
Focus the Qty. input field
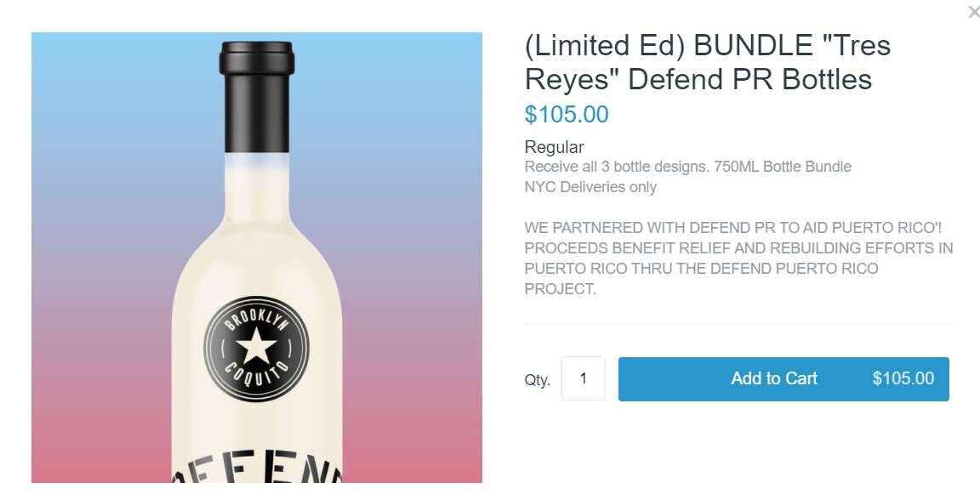(584, 378)
